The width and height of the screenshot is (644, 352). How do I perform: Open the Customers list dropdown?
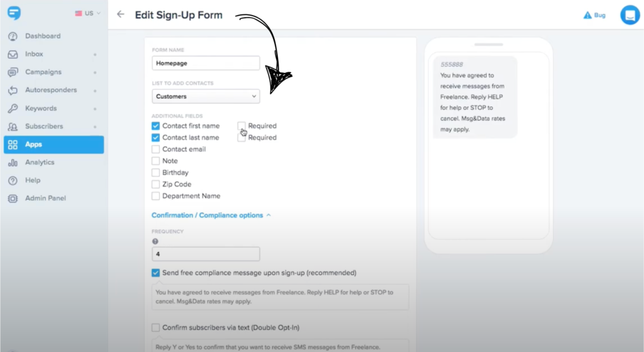(206, 96)
